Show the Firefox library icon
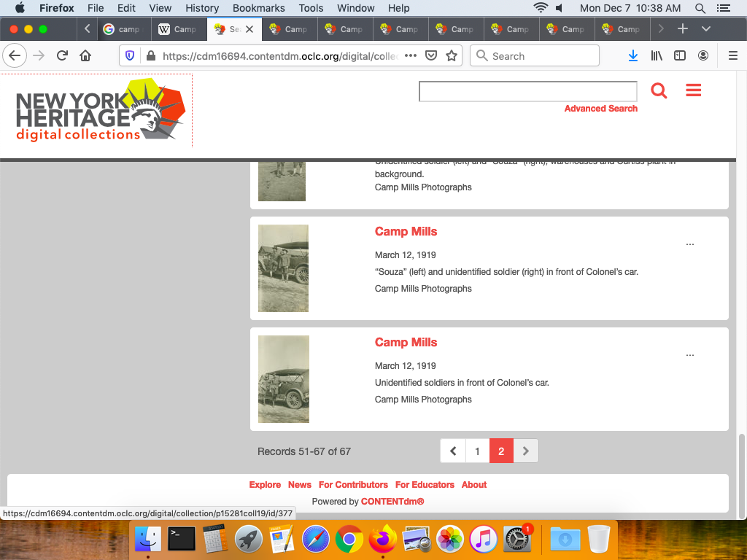The image size is (747, 560). (x=657, y=56)
